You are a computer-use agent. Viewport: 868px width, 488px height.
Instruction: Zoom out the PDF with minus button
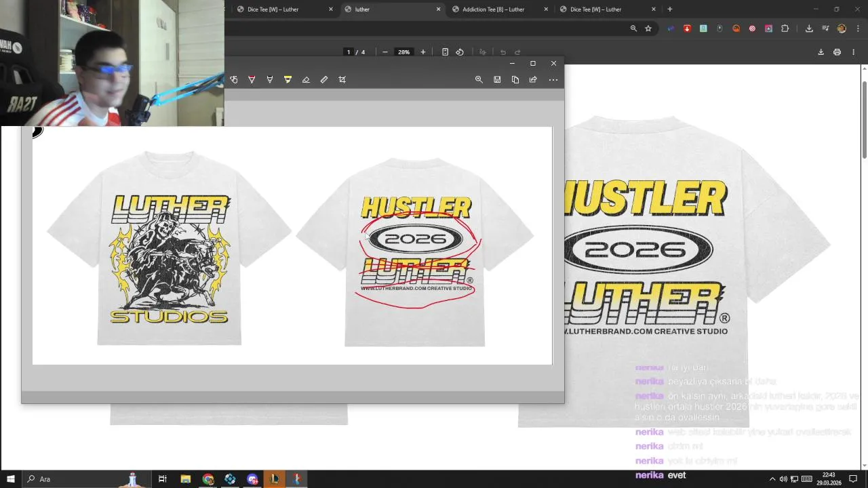click(x=385, y=52)
